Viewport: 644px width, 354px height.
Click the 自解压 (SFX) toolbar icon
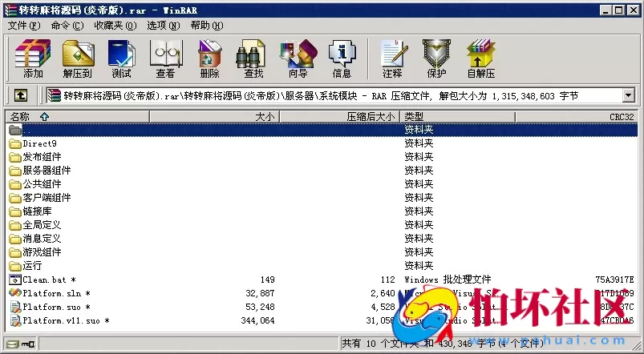481,58
